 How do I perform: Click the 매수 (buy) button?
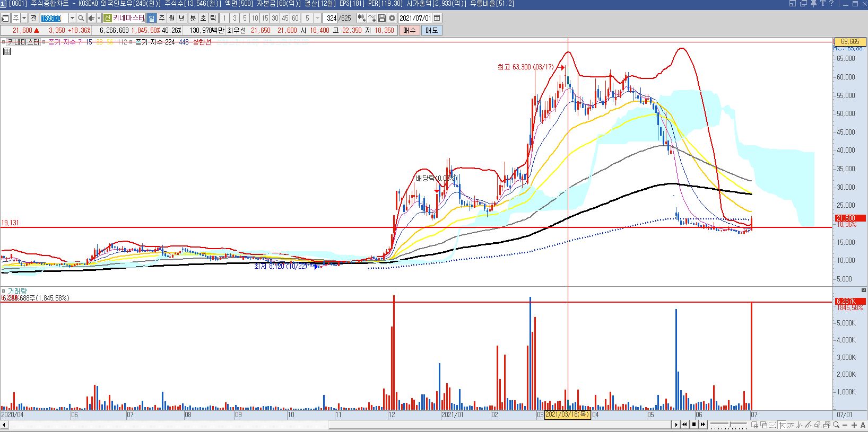click(x=410, y=30)
